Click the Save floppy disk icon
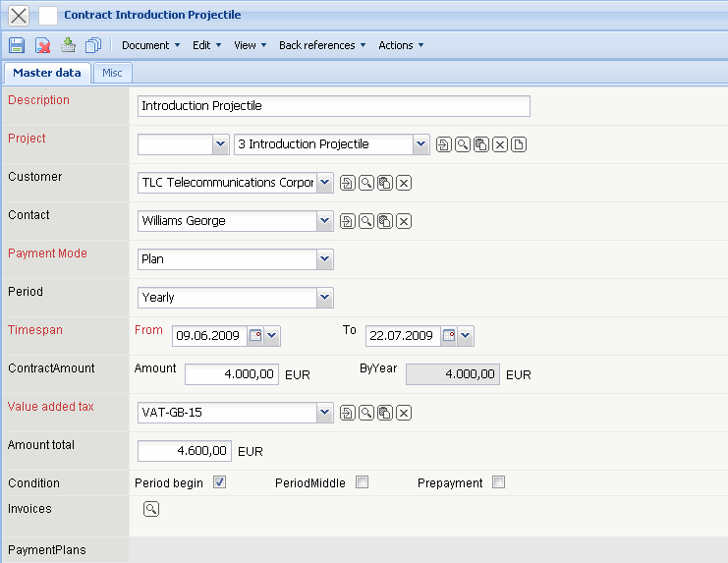 click(x=17, y=45)
